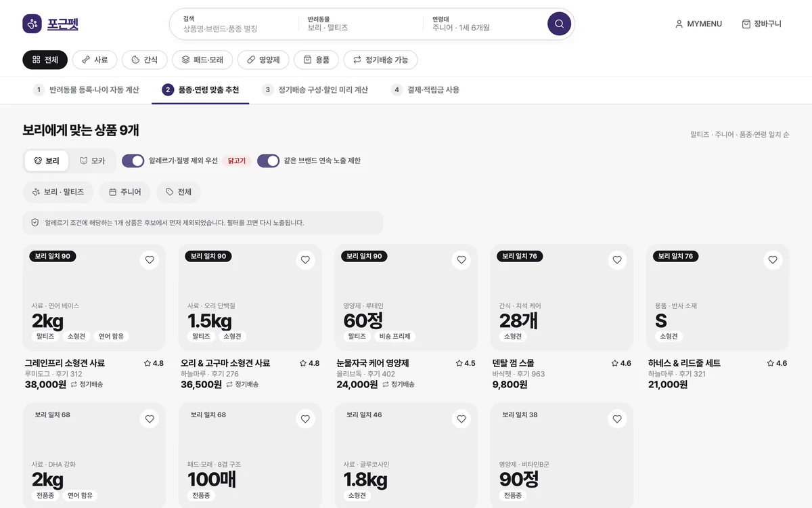812x508 pixels.
Task: Click the 연어 함유 tag on 그레인프리 card
Action: (x=111, y=336)
